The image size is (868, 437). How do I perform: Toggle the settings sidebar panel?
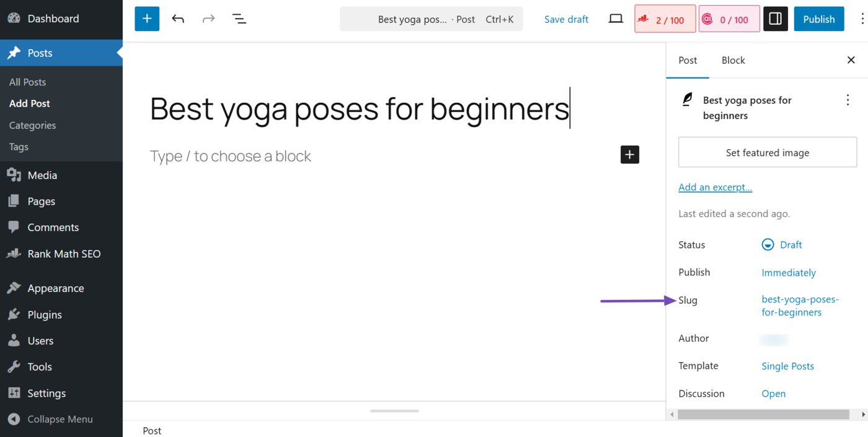776,19
